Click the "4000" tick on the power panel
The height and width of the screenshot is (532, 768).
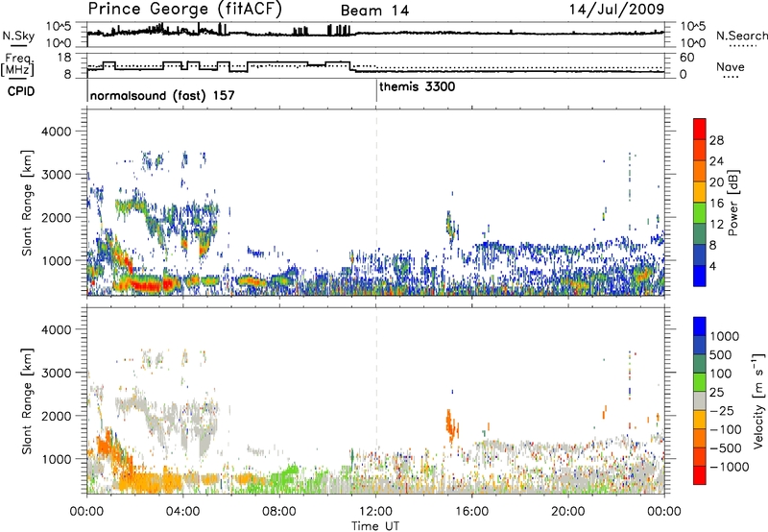56,132
